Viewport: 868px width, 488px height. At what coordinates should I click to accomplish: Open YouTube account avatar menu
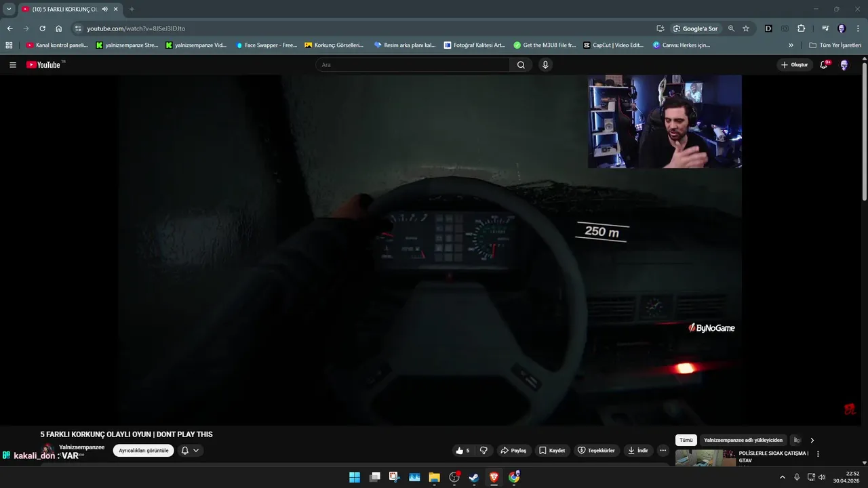coord(844,65)
